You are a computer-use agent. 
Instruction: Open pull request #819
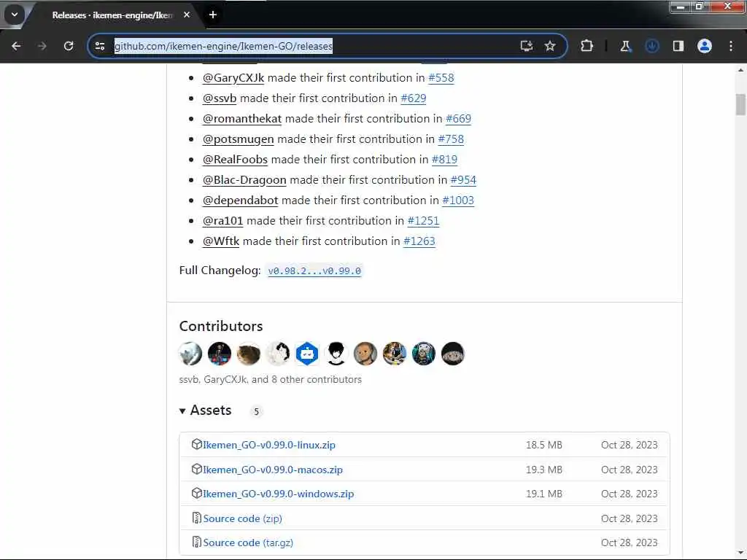(444, 160)
